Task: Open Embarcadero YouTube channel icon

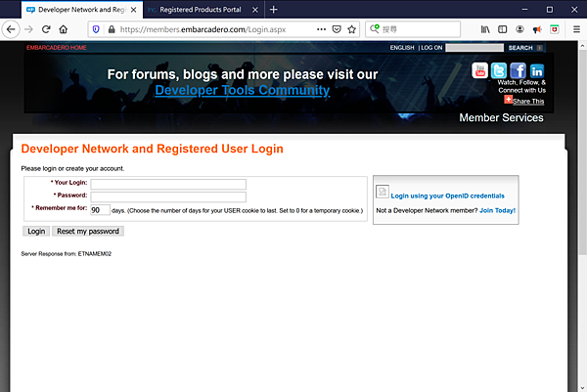Action: [x=479, y=70]
